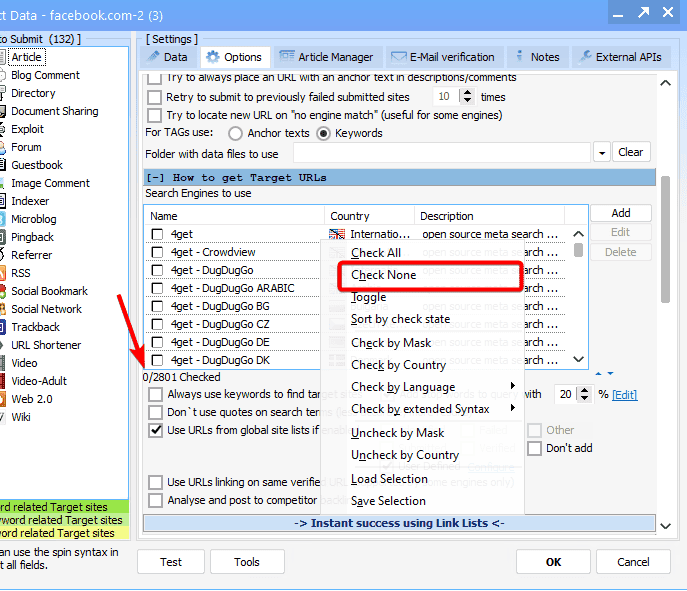Click the Clear button
The width and height of the screenshot is (687, 591).
coord(631,152)
